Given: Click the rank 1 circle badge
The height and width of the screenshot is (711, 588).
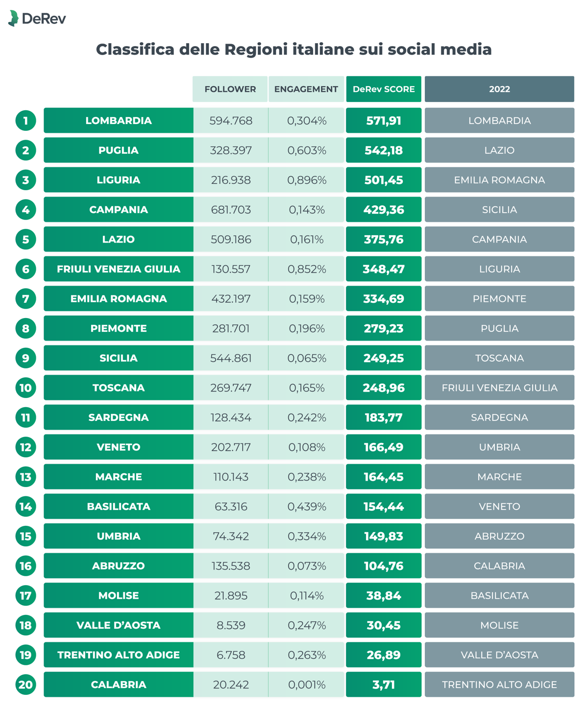Looking at the screenshot, I should click(x=25, y=121).
